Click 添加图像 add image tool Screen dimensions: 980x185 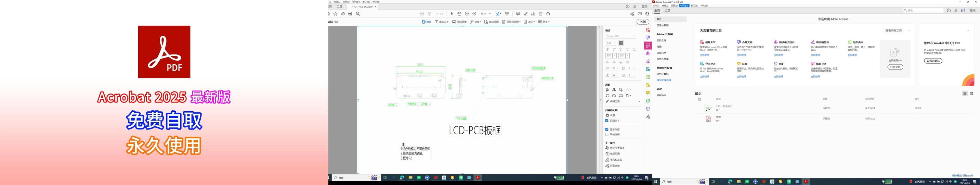pyautogui.click(x=459, y=22)
